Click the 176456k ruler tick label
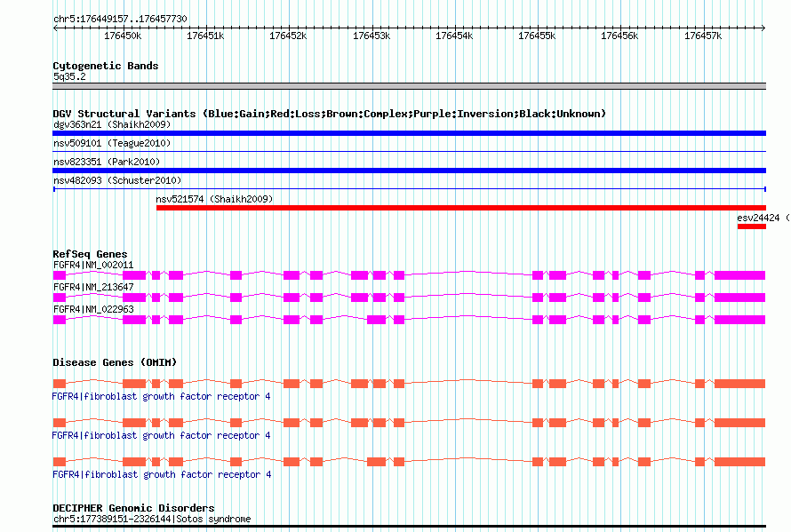The width and height of the screenshot is (791, 532). click(x=619, y=36)
